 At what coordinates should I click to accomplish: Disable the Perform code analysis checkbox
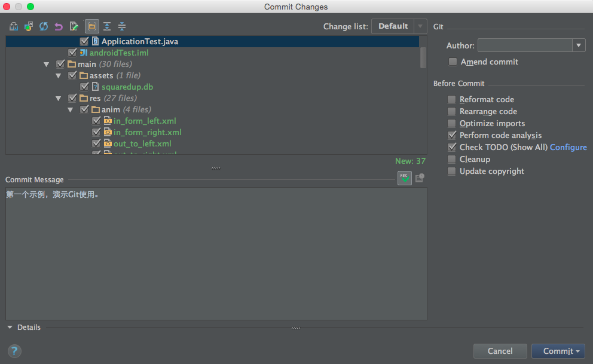pos(451,135)
